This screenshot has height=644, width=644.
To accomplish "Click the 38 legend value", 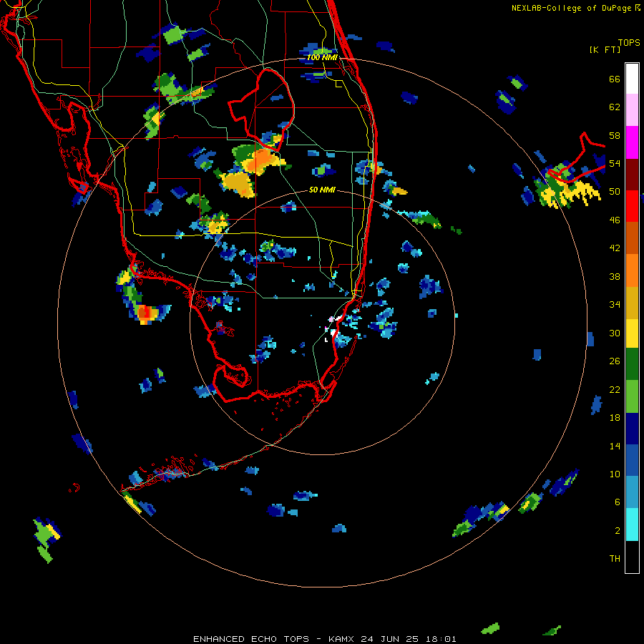I will coord(615,277).
